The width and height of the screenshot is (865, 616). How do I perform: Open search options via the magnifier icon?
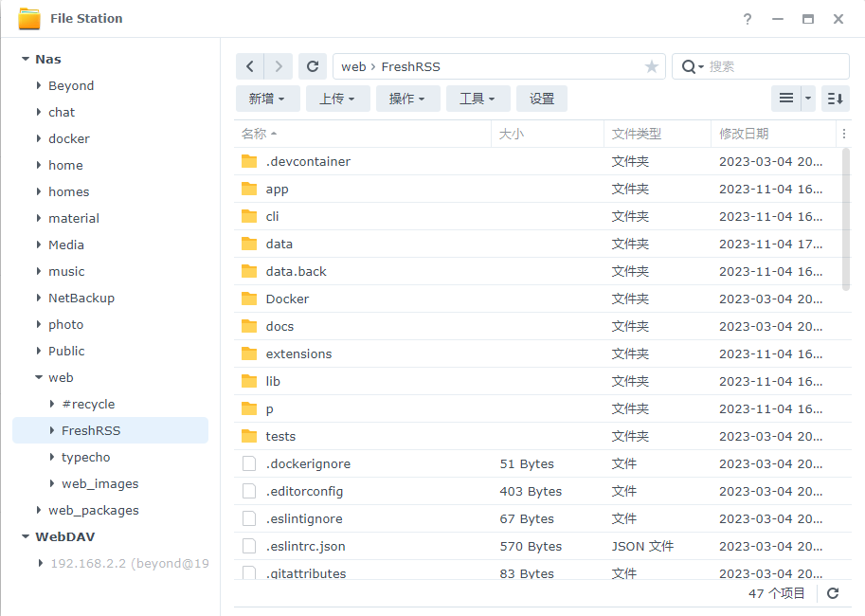point(692,66)
